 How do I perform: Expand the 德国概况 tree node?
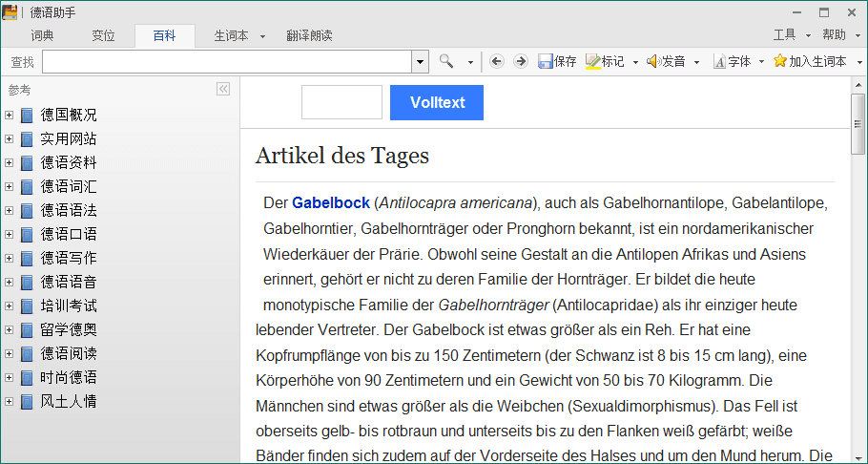tap(9, 116)
